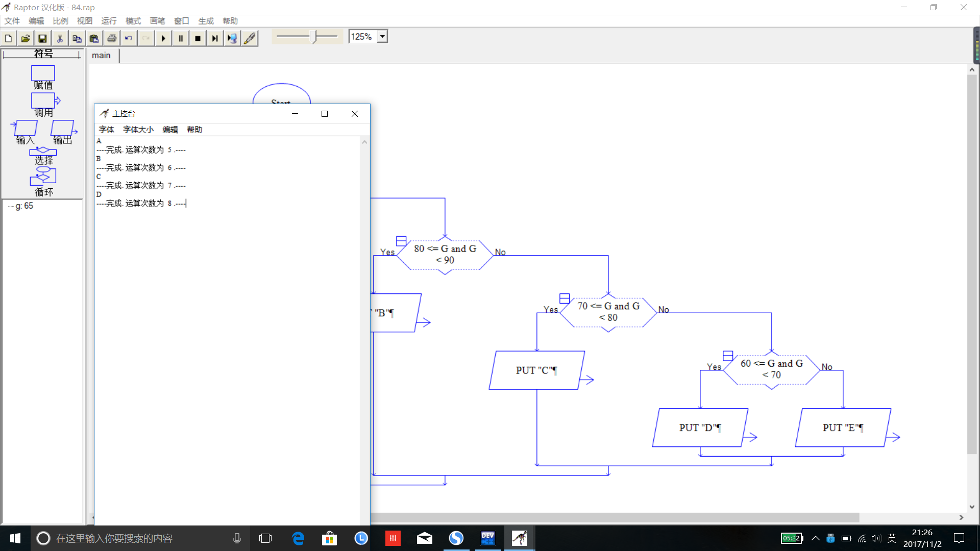Viewport: 980px width, 551px height.
Task: Open Microsoft Store from taskbar
Action: click(x=330, y=538)
